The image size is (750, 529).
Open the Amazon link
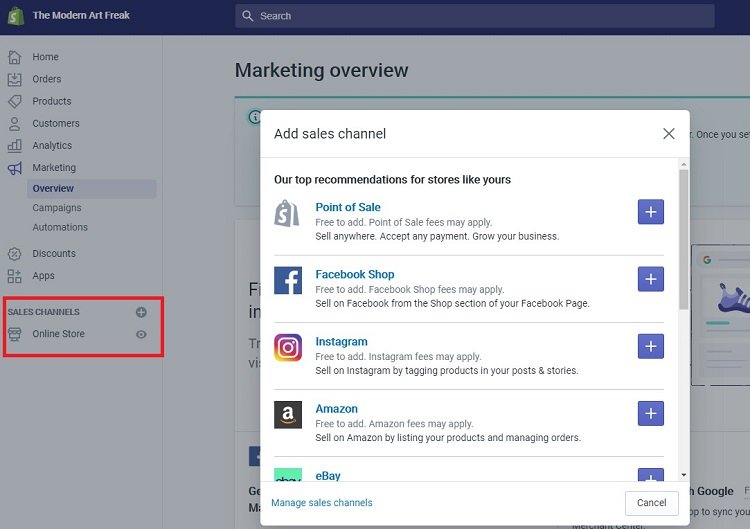336,409
